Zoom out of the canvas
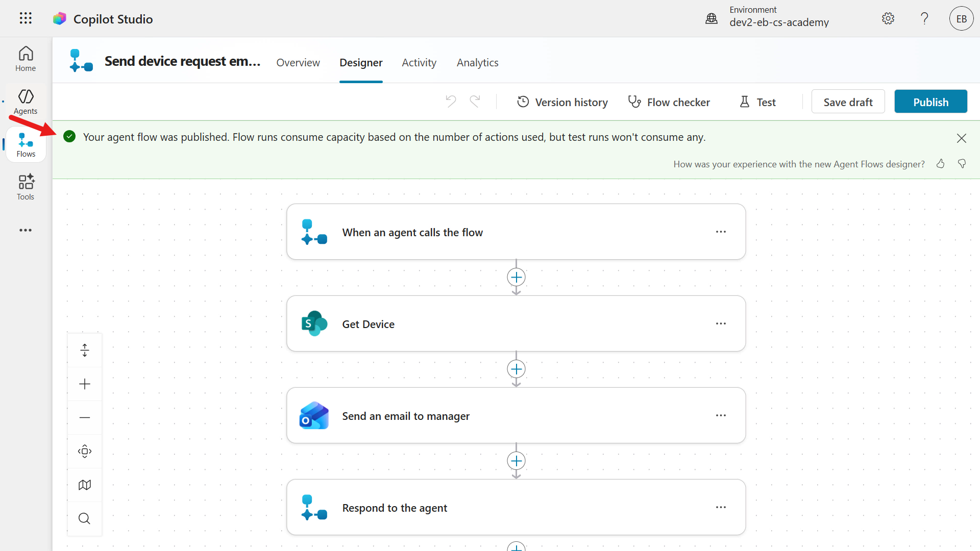Image resolution: width=980 pixels, height=551 pixels. [x=85, y=418]
